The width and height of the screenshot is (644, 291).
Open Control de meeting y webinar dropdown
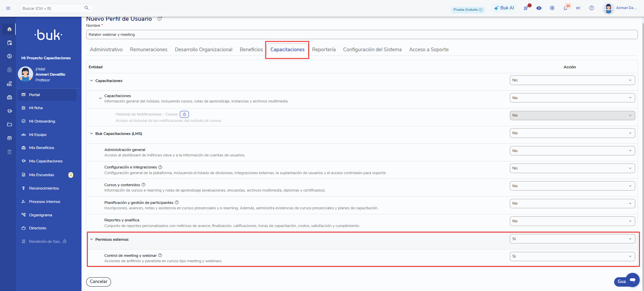tap(572, 257)
